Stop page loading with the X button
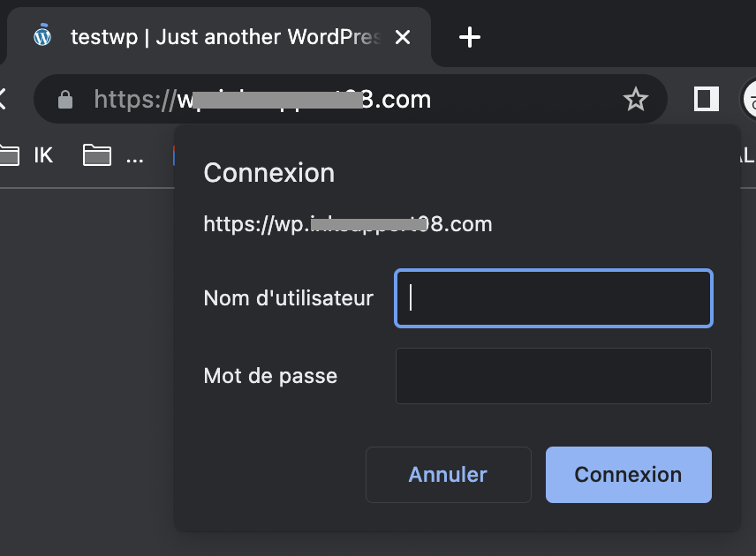The width and height of the screenshot is (756, 556). coord(3,99)
